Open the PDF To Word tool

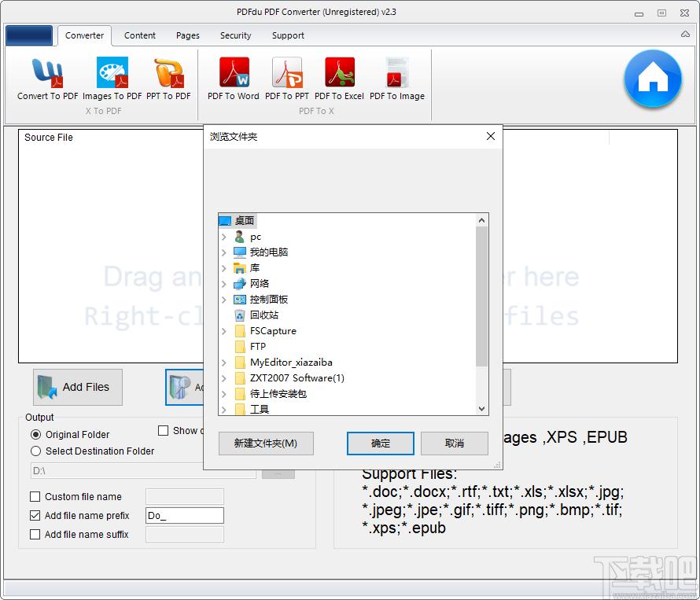pyautogui.click(x=233, y=79)
